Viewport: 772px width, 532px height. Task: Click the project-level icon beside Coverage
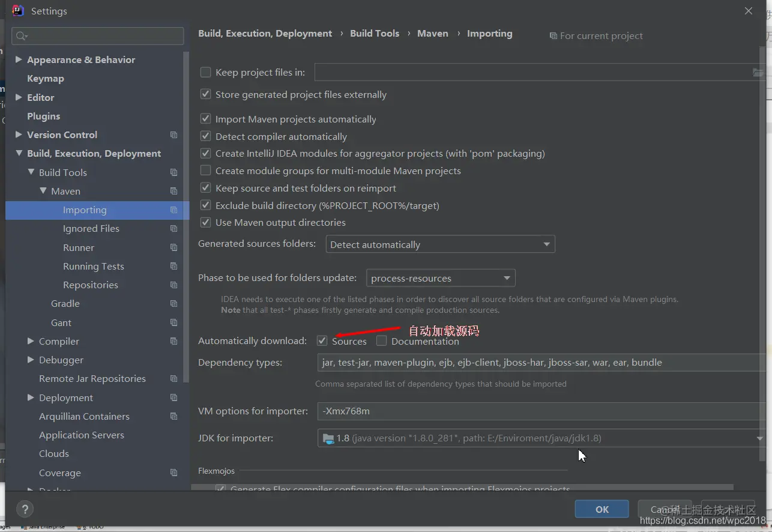click(173, 473)
